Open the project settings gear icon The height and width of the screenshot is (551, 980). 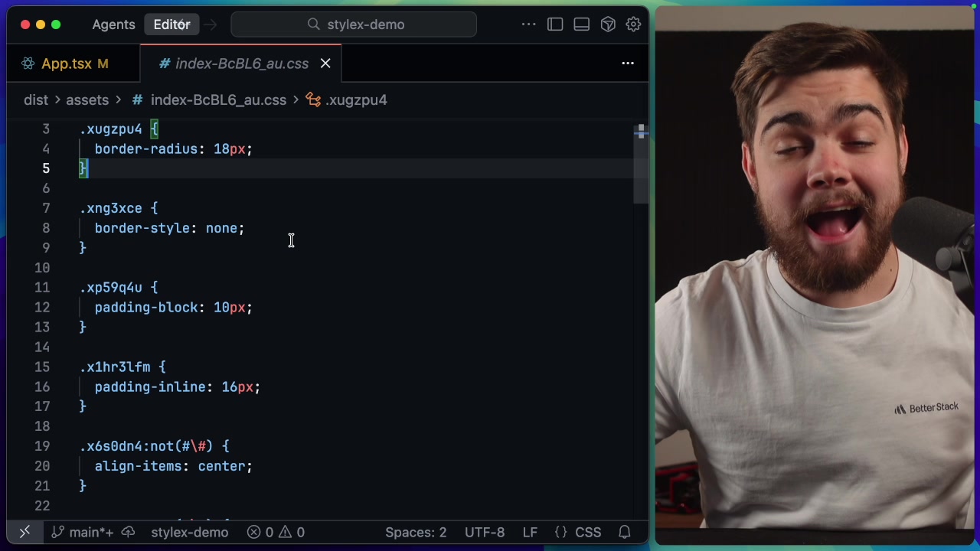point(633,24)
